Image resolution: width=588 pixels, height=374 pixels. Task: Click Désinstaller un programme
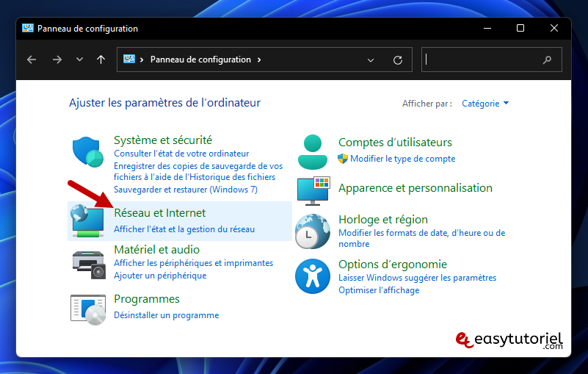pos(167,315)
